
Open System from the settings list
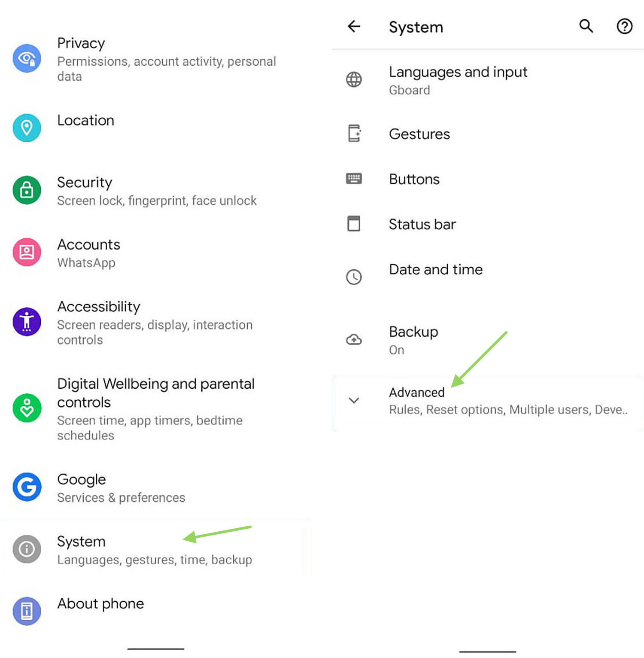click(155, 549)
